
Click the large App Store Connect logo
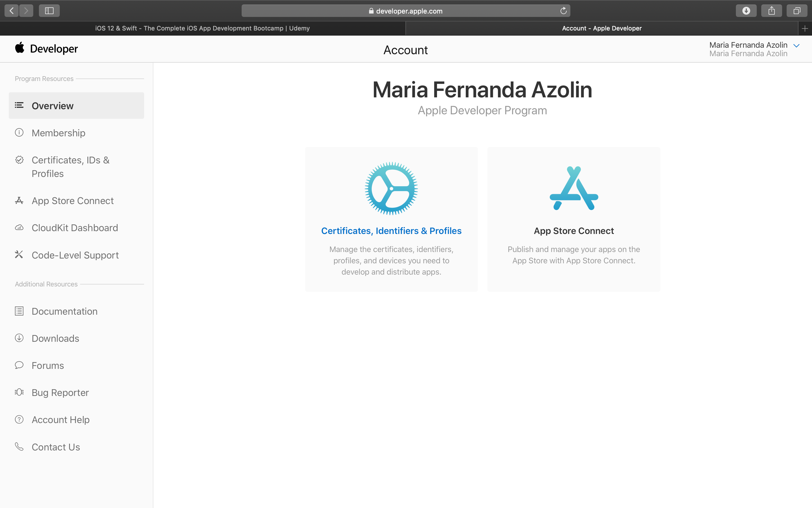[x=574, y=188]
